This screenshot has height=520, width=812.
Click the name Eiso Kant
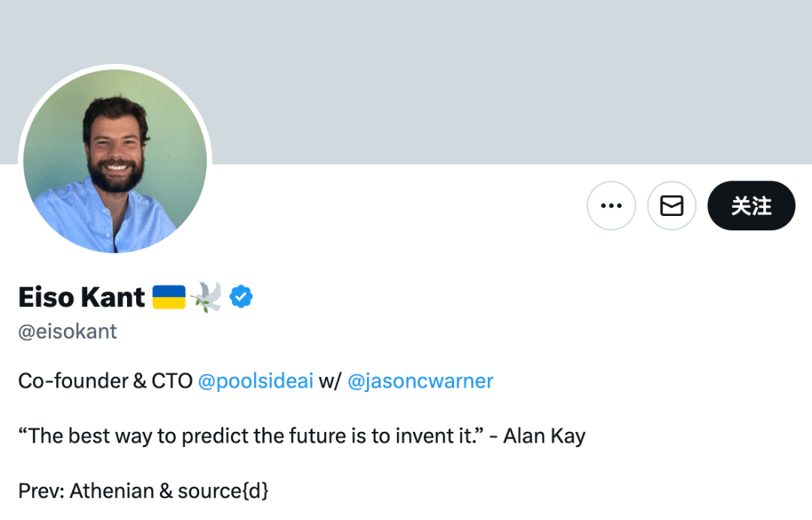(81, 296)
